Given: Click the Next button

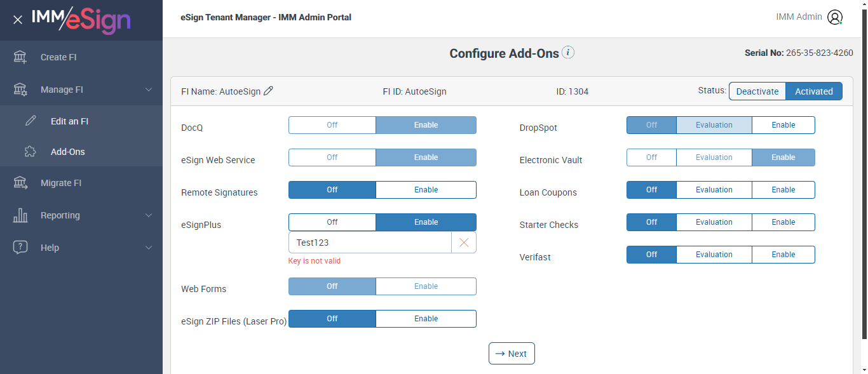Looking at the screenshot, I should (512, 354).
